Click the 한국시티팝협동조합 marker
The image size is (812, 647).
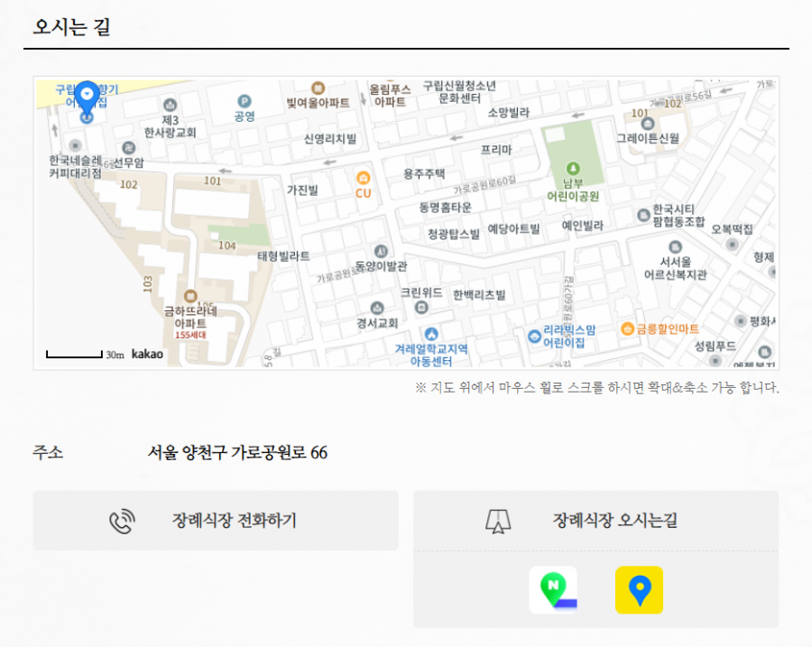coord(642,215)
